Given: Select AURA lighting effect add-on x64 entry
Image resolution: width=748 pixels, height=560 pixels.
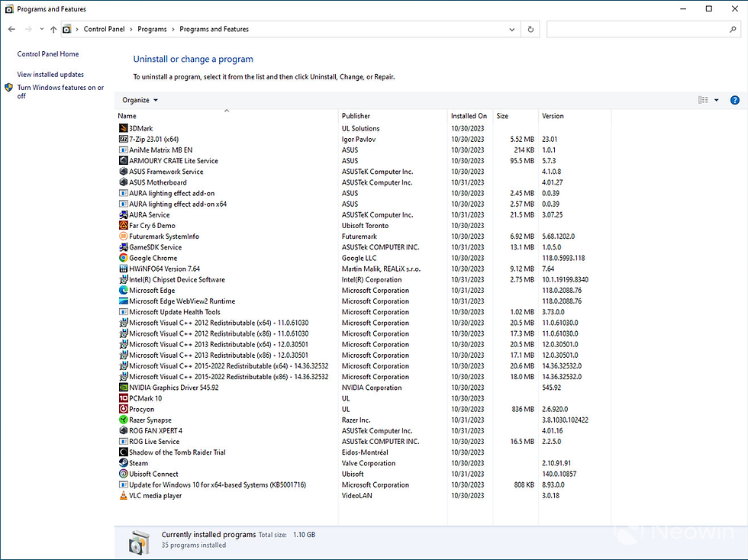Looking at the screenshot, I should click(178, 204).
